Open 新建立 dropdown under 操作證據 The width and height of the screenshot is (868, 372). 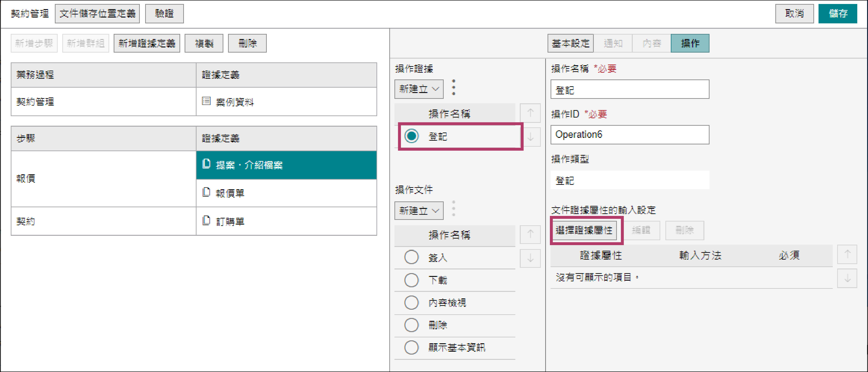419,89
